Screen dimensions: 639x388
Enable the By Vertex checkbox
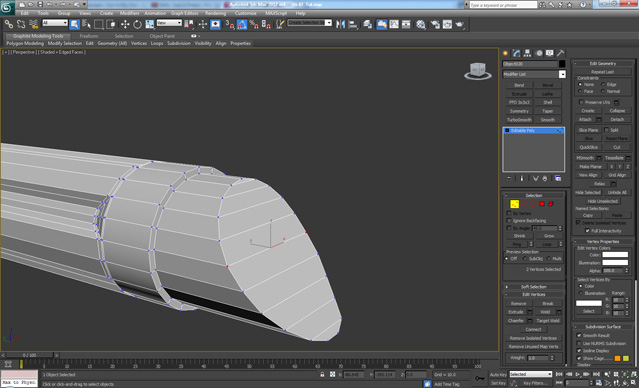click(509, 213)
